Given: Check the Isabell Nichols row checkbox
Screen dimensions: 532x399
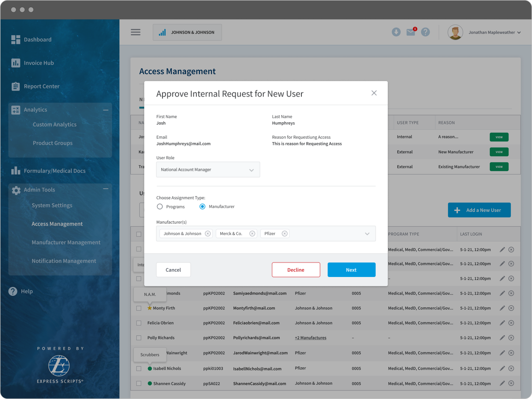Looking at the screenshot, I should click(139, 368).
